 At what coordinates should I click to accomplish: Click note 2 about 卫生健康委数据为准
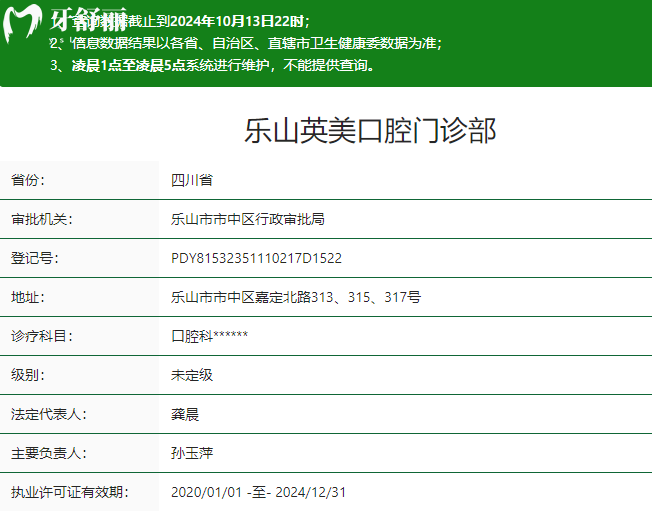pos(246,43)
